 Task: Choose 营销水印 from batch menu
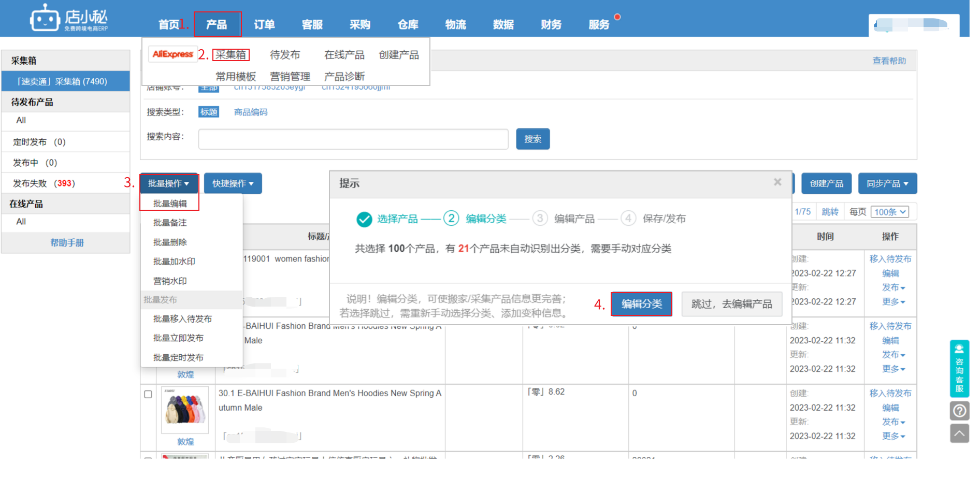click(170, 281)
